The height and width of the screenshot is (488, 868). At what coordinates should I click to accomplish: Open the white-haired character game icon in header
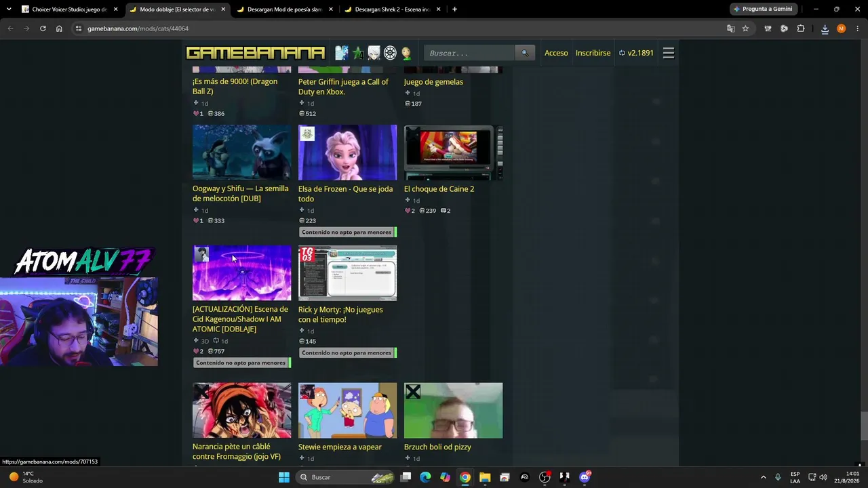[374, 53]
